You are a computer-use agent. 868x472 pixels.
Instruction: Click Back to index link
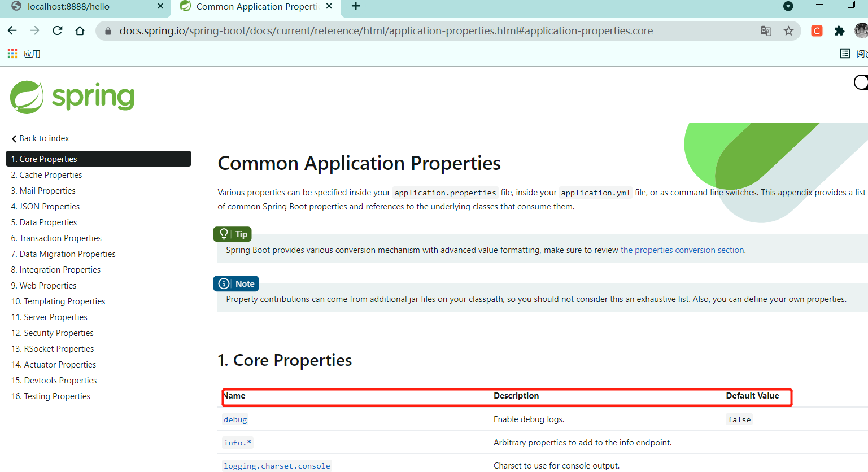(40, 138)
